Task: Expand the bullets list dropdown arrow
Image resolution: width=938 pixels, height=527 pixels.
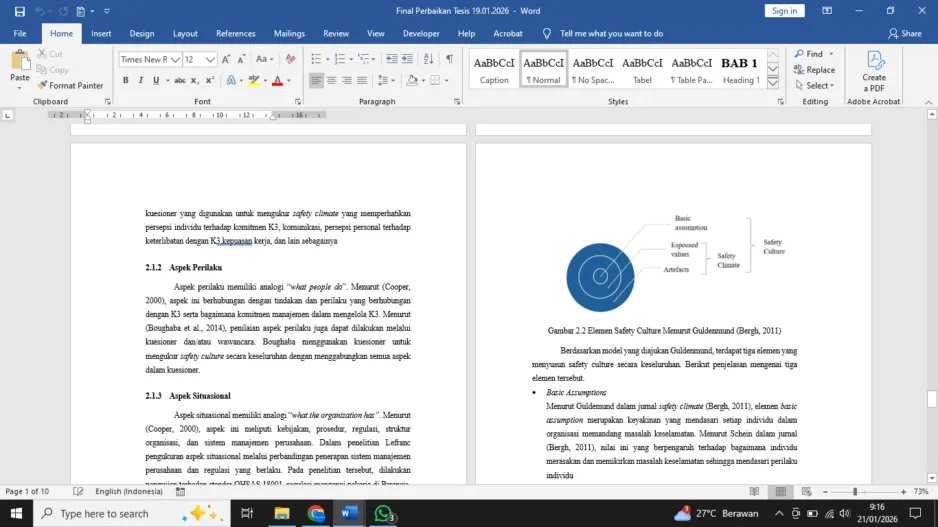Action: click(x=327, y=59)
